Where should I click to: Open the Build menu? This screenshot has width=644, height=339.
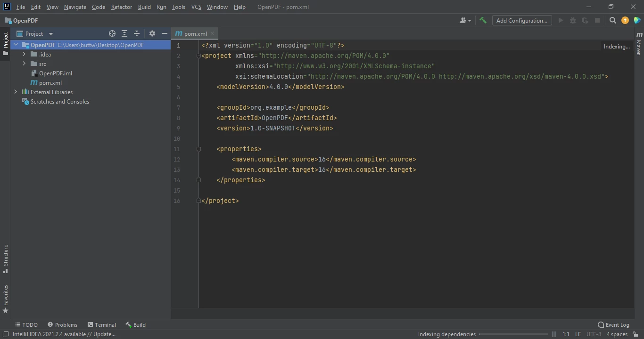pyautogui.click(x=144, y=7)
